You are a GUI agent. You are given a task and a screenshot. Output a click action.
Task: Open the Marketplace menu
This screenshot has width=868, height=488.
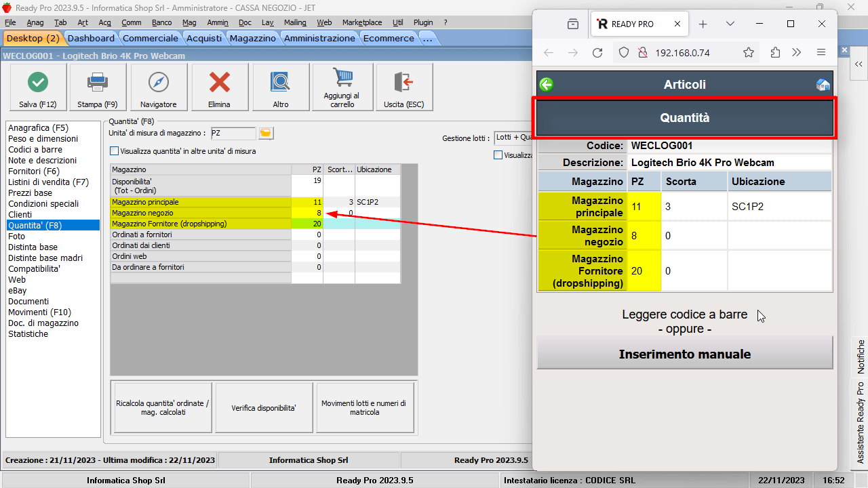[x=362, y=22]
